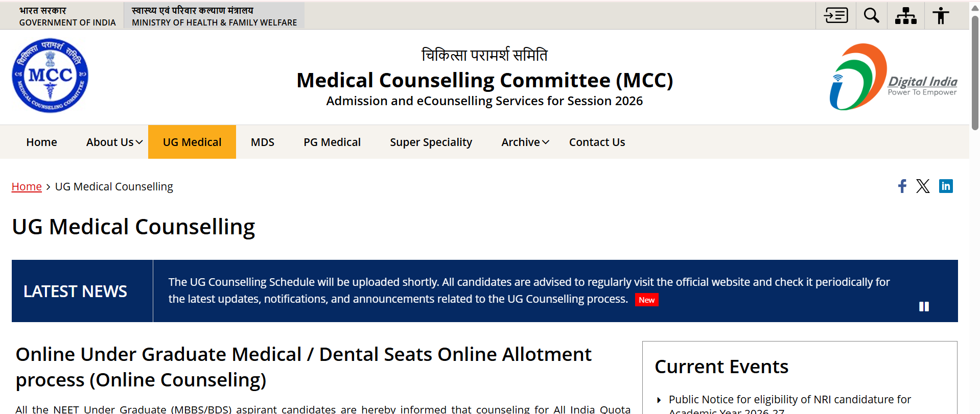Click the skip to main content icon
This screenshot has height=414, width=980.
[x=836, y=15]
